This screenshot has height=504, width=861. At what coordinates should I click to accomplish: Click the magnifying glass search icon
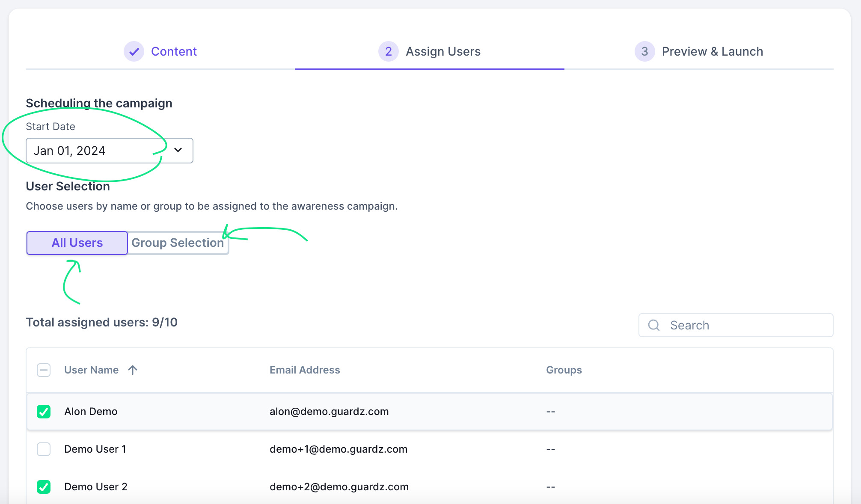point(654,325)
